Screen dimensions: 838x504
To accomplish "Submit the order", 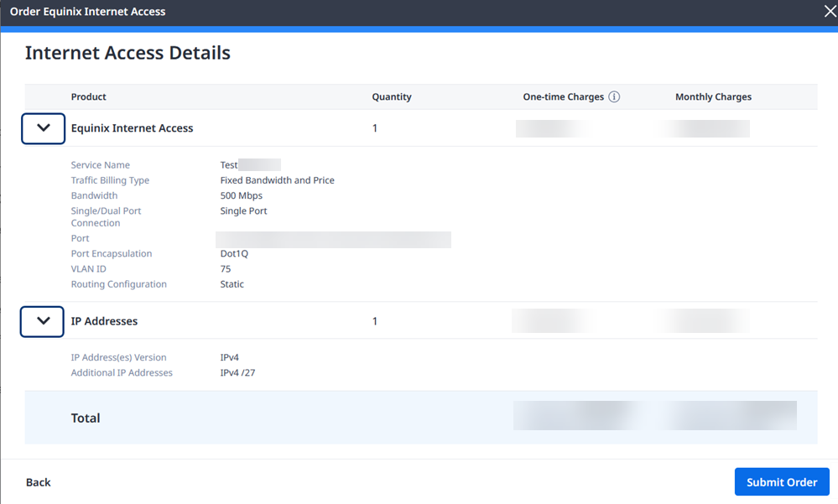I will (782, 482).
